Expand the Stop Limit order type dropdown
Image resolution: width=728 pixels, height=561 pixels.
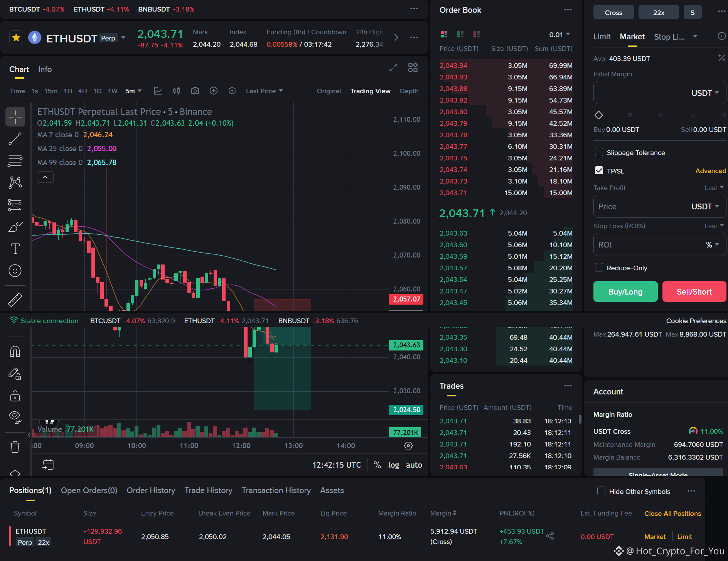[x=695, y=37]
